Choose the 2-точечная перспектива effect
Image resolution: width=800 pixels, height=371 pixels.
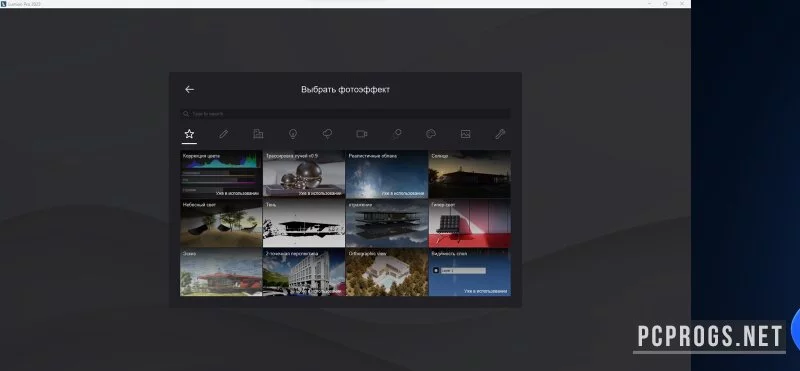click(x=304, y=272)
